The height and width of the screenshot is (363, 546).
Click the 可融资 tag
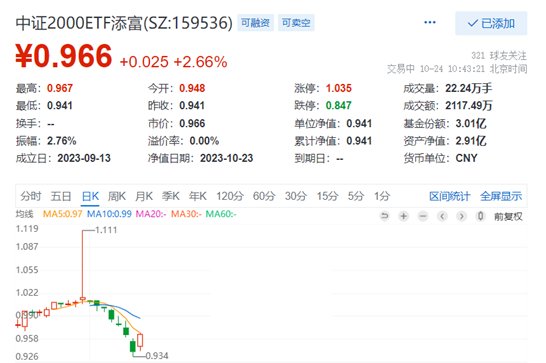[x=256, y=23]
